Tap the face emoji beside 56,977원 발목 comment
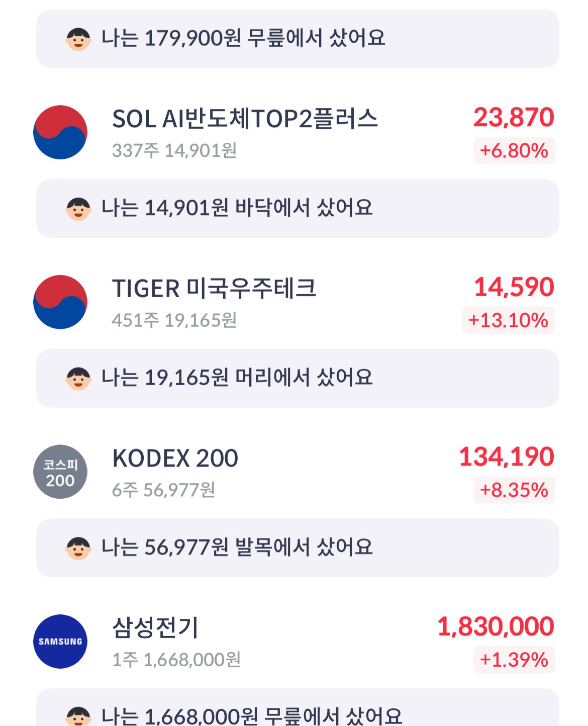 click(78, 548)
